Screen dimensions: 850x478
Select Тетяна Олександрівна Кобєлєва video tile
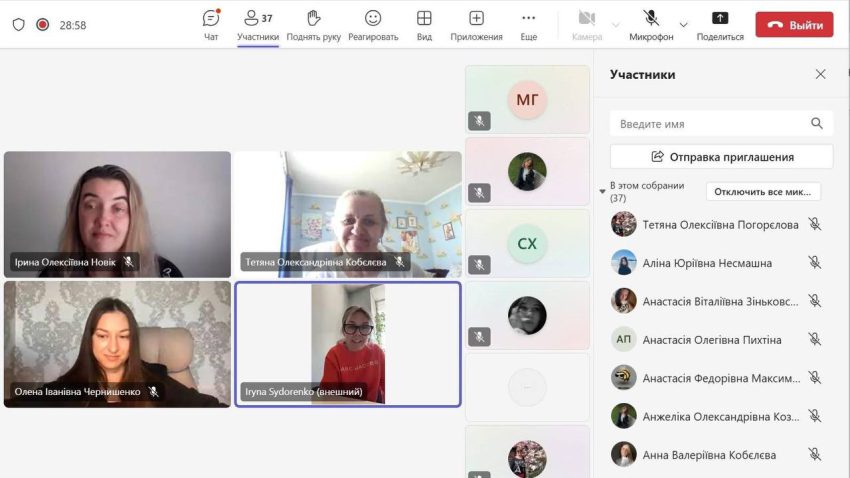pos(348,215)
